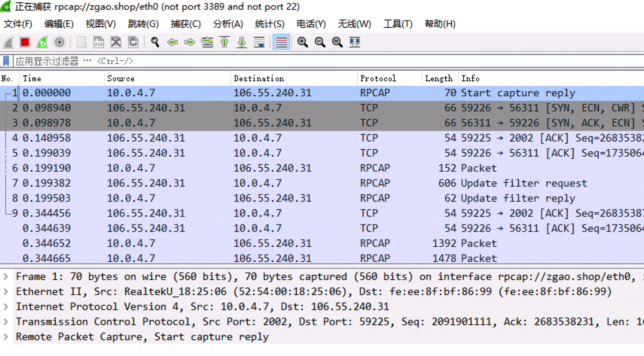
Task: Open the 统计(S) menu
Action: [x=269, y=24]
